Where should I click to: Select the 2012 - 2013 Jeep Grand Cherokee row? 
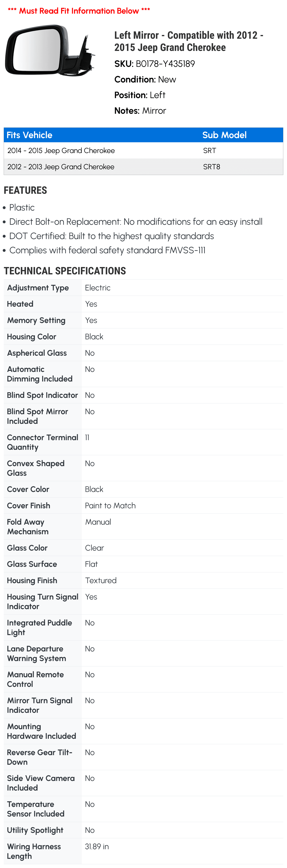point(143,167)
